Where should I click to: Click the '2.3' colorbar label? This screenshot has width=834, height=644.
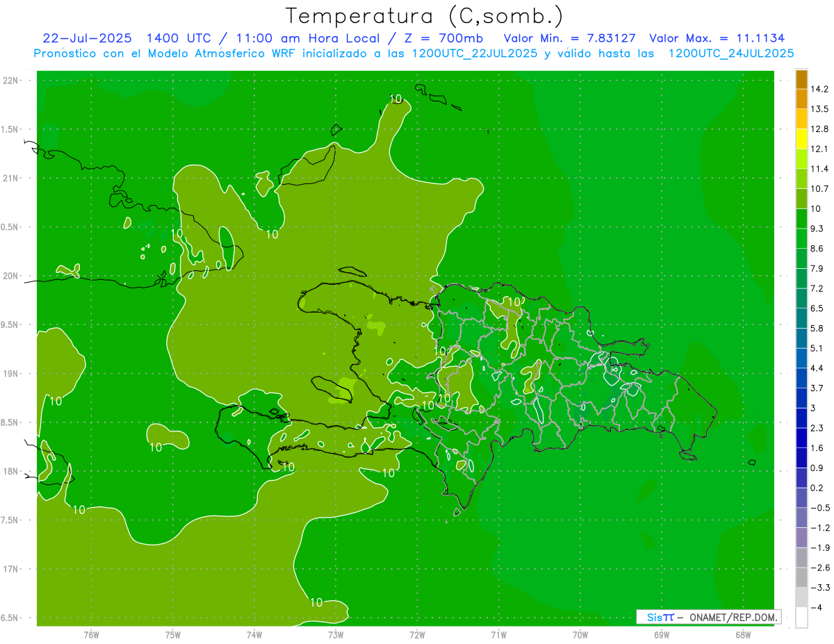click(x=817, y=428)
